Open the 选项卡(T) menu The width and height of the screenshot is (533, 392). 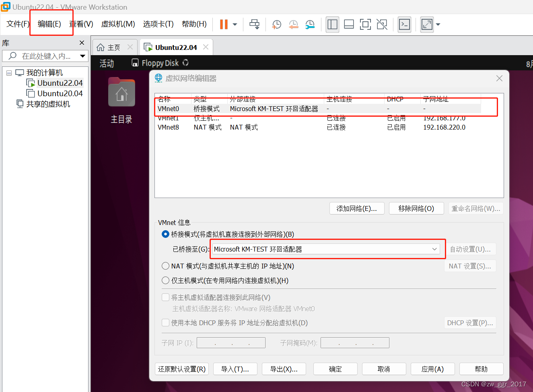pos(158,24)
